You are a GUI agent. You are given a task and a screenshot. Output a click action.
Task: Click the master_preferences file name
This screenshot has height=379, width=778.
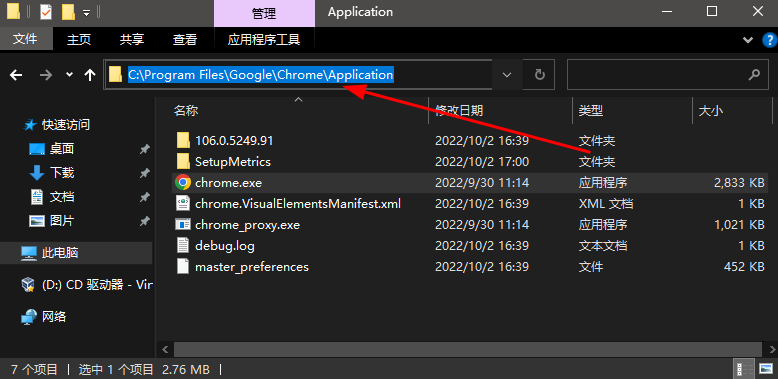point(252,267)
